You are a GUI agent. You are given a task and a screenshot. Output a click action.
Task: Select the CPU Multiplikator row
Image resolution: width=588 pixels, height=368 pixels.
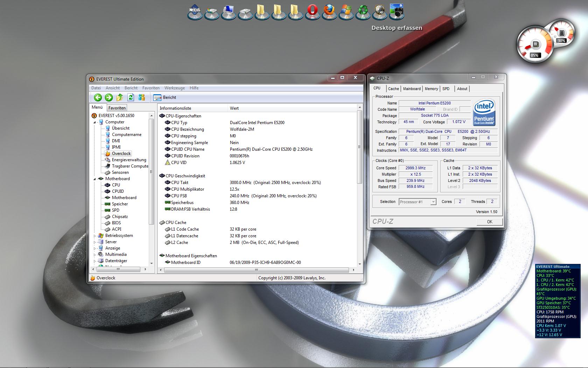click(x=258, y=189)
